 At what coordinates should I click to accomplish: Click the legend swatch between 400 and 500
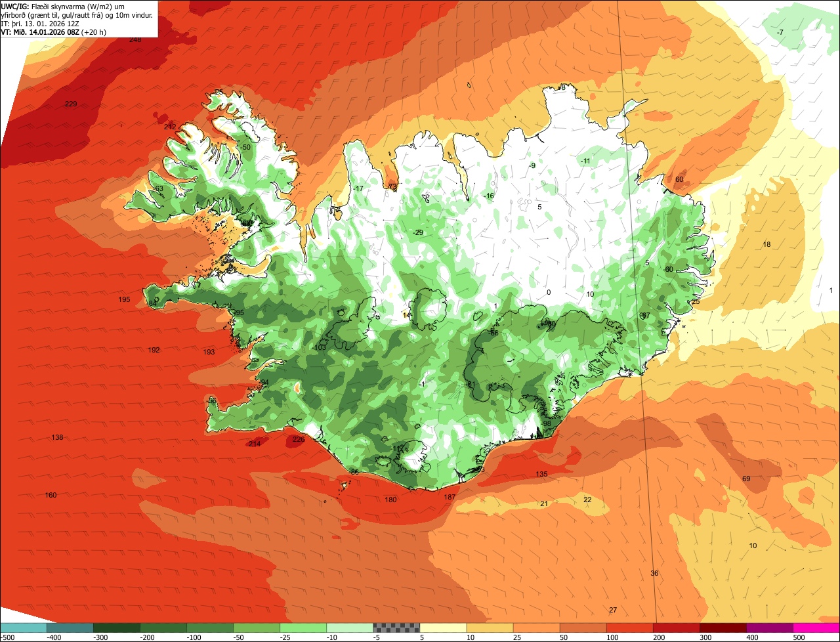point(770,628)
